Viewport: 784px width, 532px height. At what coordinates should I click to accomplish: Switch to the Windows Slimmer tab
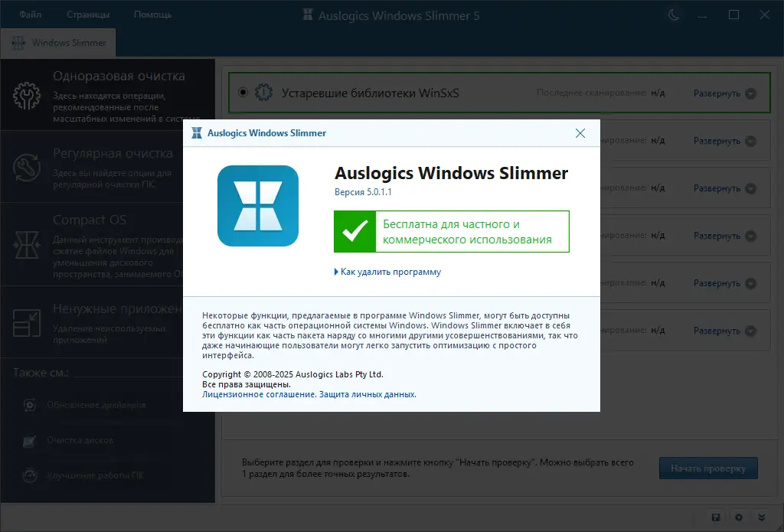pos(58,43)
